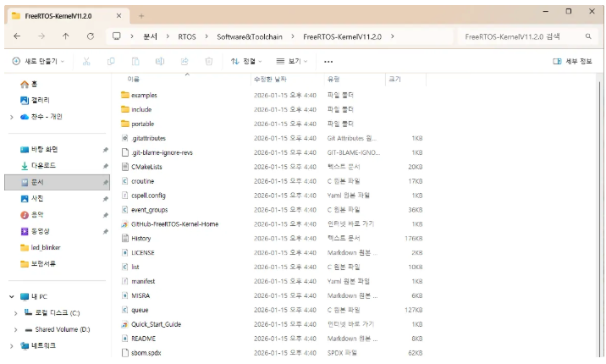This screenshot has width=606, height=364.
Task: Click GitHub-FreeRTOS-Kernel-Home shortcut icon
Action: 124,224
